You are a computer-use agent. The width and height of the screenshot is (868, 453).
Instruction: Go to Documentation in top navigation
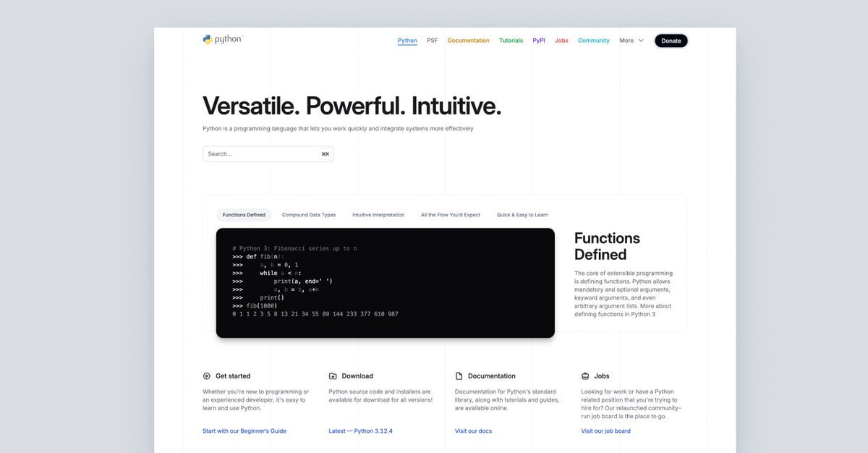tap(468, 41)
